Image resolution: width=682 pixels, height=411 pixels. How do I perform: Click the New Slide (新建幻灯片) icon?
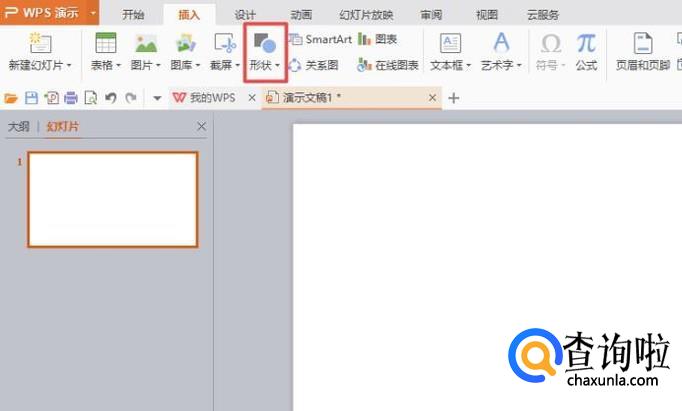coord(40,43)
